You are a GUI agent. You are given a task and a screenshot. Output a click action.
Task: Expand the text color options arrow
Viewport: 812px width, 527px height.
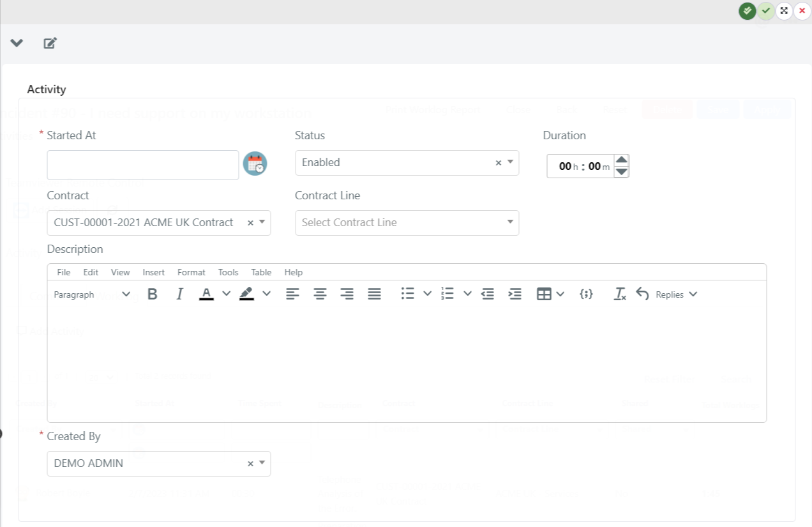tap(227, 294)
